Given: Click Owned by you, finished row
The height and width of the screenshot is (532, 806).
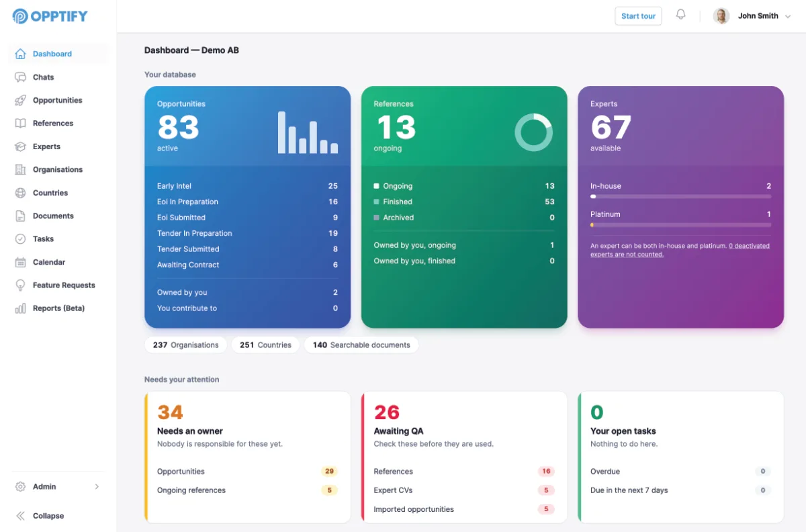Looking at the screenshot, I should coord(464,261).
